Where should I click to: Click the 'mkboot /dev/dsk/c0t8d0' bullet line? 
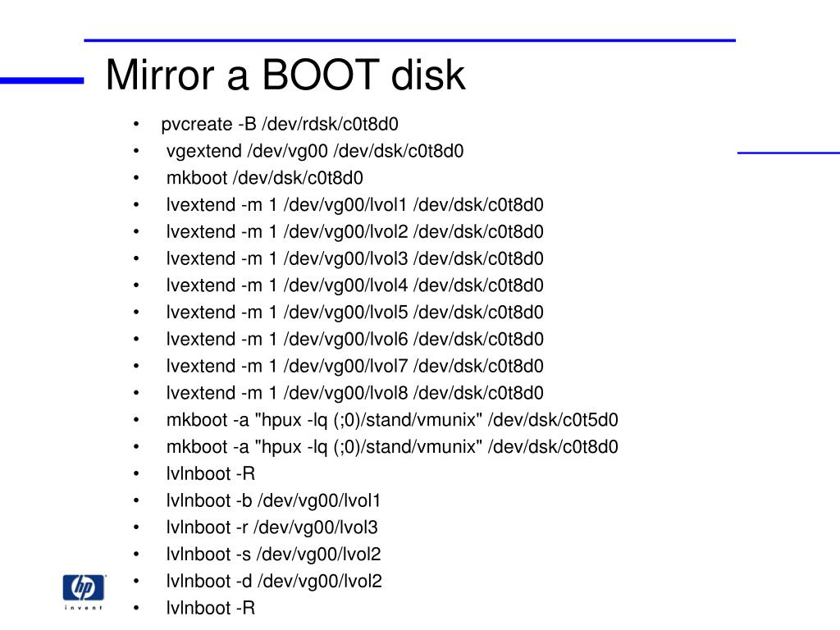(x=265, y=178)
